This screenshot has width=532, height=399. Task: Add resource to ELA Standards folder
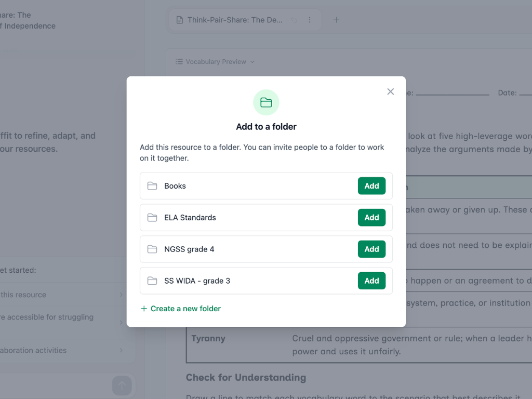point(371,218)
